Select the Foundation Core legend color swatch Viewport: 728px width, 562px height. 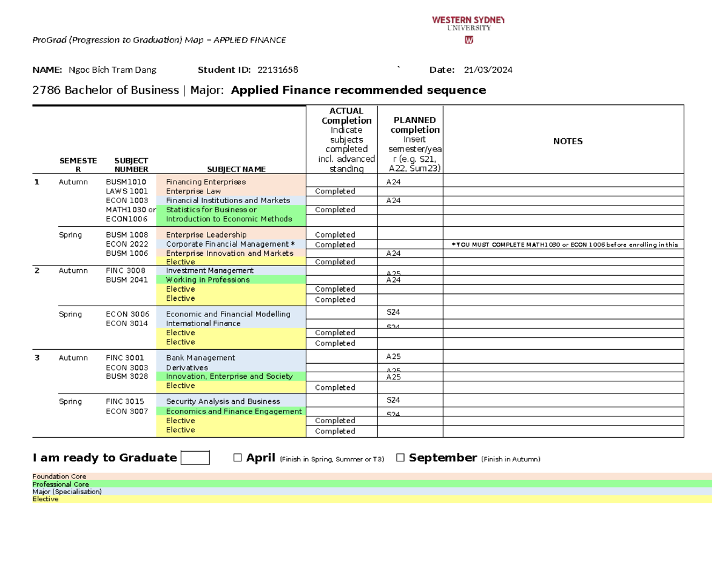pos(364,477)
